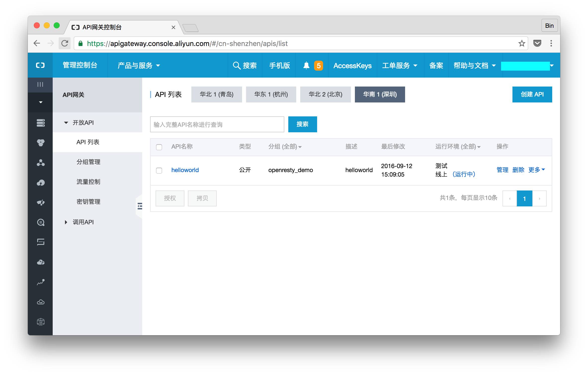Open the cloud upload arrow sidebar icon
Viewport: 588px width, 375px height.
pos(41,183)
